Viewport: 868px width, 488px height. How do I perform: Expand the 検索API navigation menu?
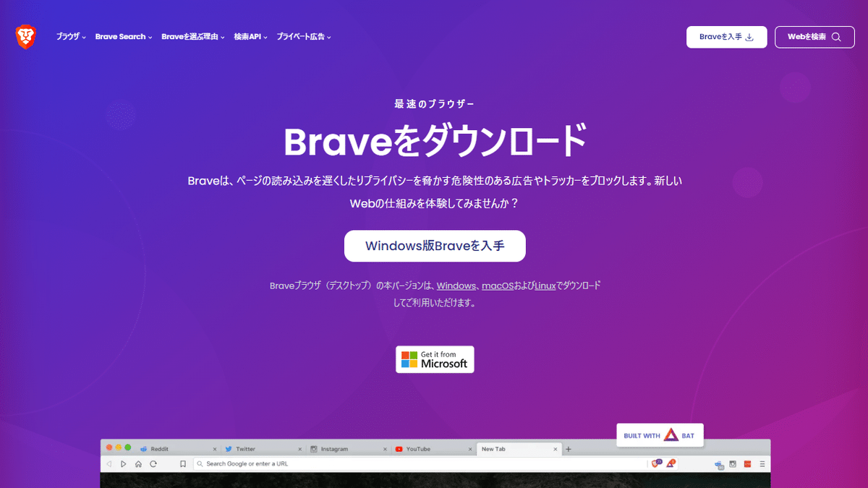pos(251,37)
